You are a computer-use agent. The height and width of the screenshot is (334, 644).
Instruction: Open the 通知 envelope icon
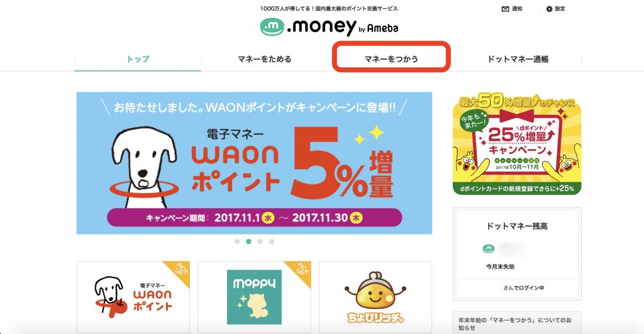[505, 9]
